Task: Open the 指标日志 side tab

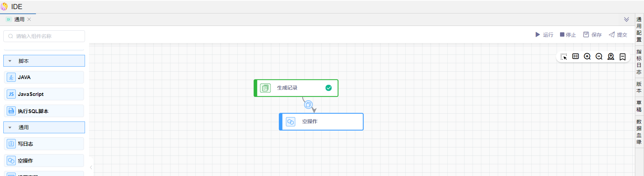Action: click(639, 62)
